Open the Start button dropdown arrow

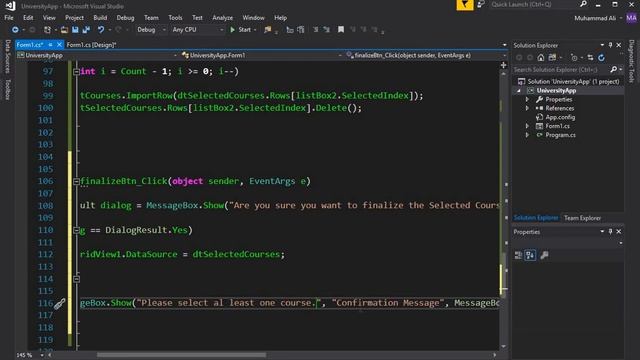(x=255, y=30)
